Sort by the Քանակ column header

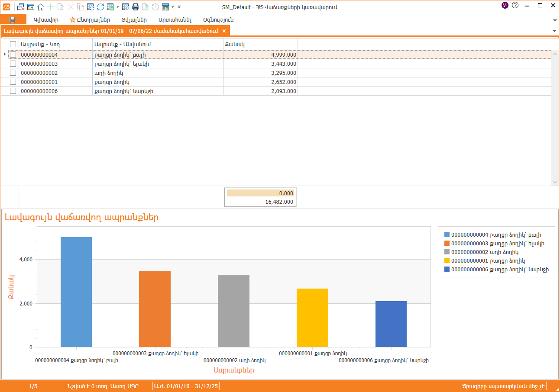(x=260, y=44)
